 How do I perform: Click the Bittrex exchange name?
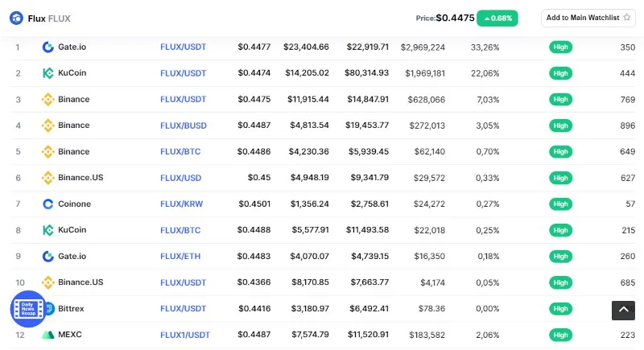[71, 308]
